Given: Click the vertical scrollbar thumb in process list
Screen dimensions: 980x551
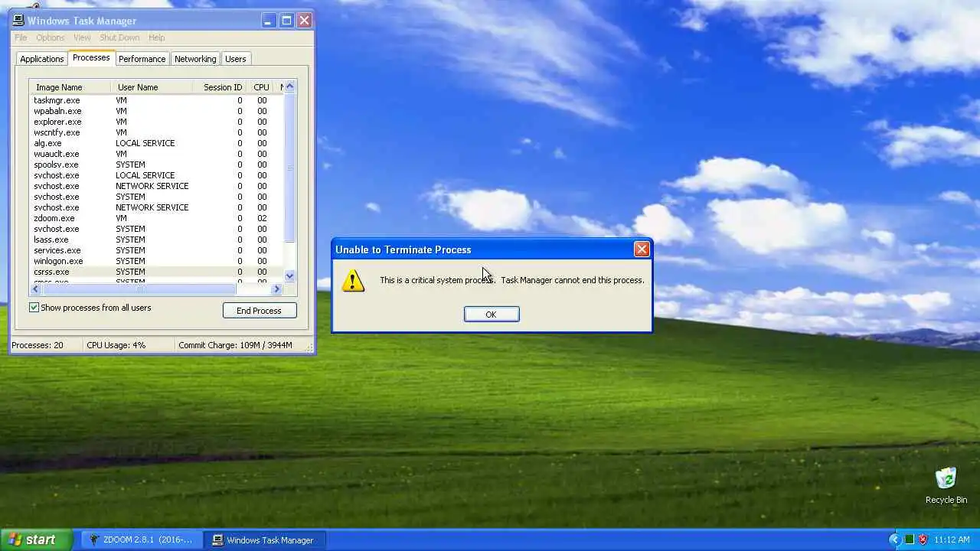Looking at the screenshot, I should (289, 168).
